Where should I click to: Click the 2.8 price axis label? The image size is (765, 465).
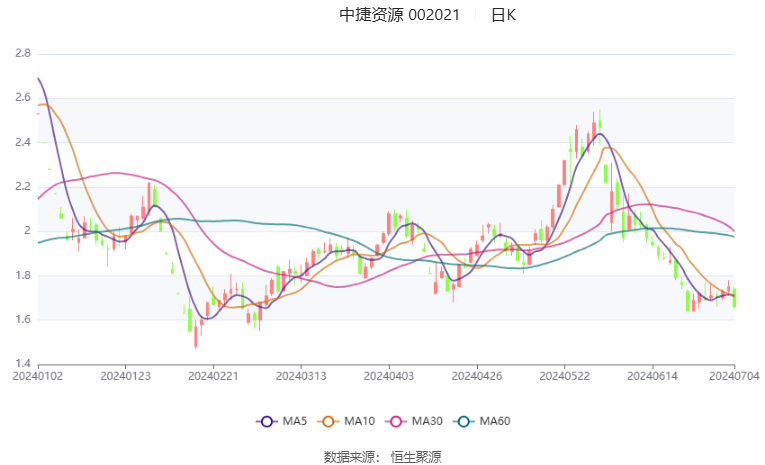pyautogui.click(x=22, y=53)
